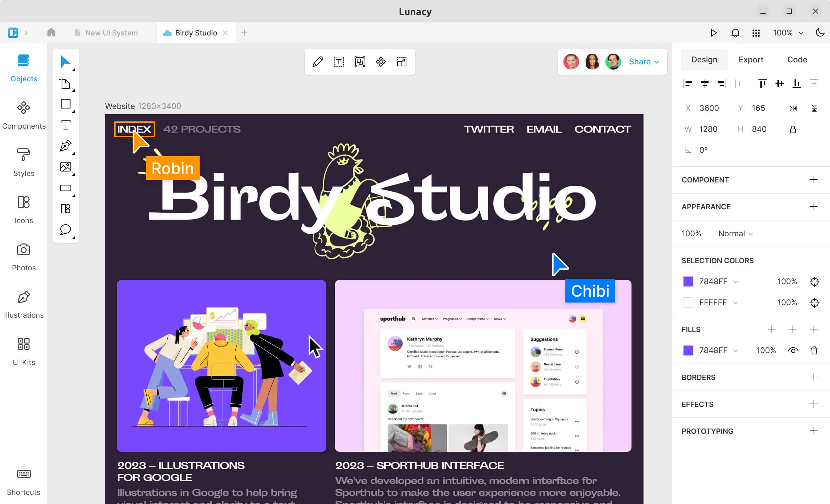The width and height of the screenshot is (830, 504).
Task: Select the Rectangle shape tool
Action: click(x=65, y=104)
